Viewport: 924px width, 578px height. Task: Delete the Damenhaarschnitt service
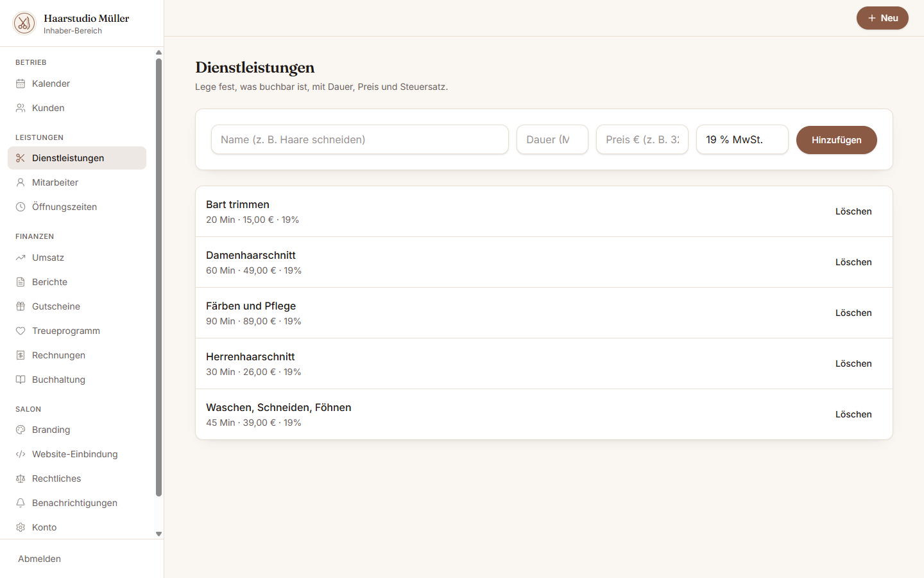coord(853,262)
